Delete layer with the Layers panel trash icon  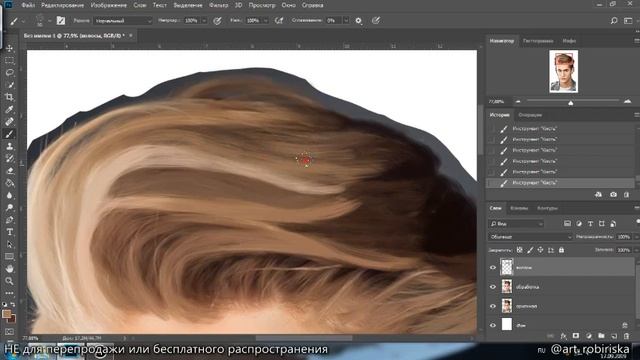627,336
